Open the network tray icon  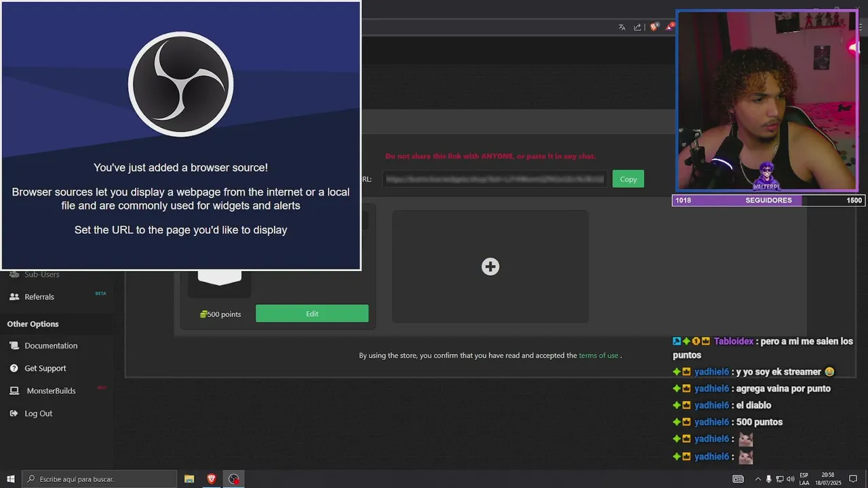point(779,479)
